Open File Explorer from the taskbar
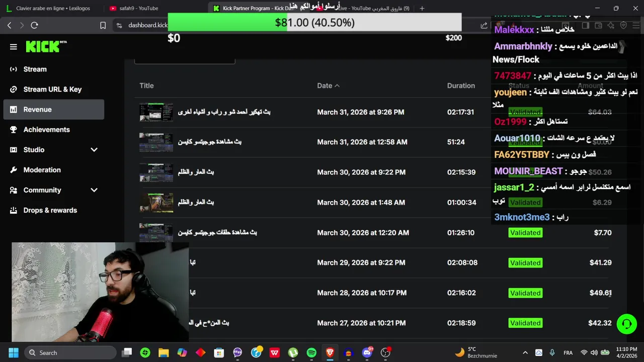 164,352
